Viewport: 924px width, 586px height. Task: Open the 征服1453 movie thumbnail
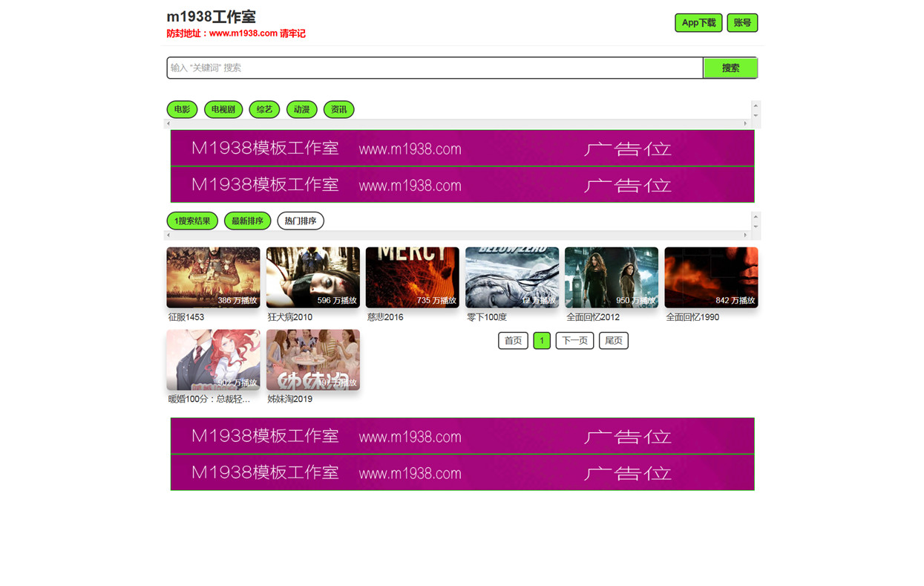coord(213,278)
